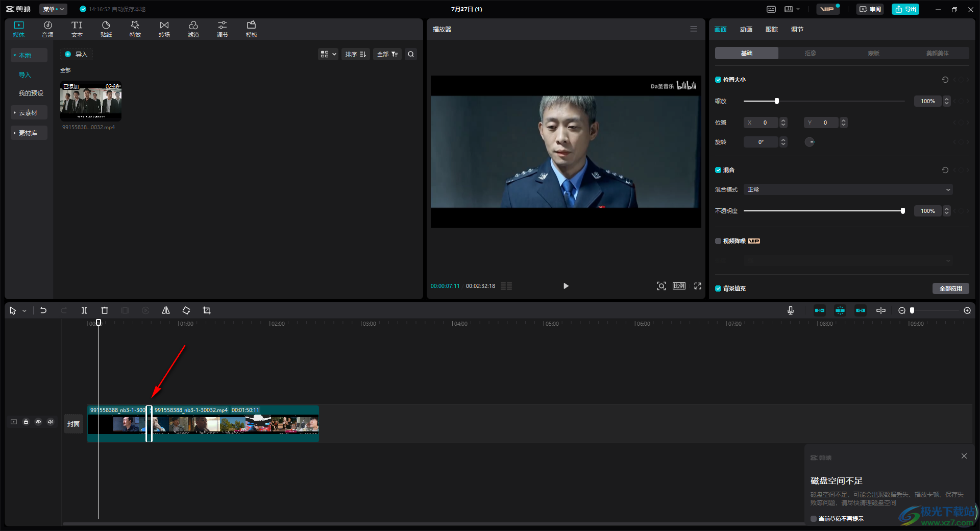980x531 pixels.
Task: Switch to the 跟踪 tab
Action: [772, 30]
